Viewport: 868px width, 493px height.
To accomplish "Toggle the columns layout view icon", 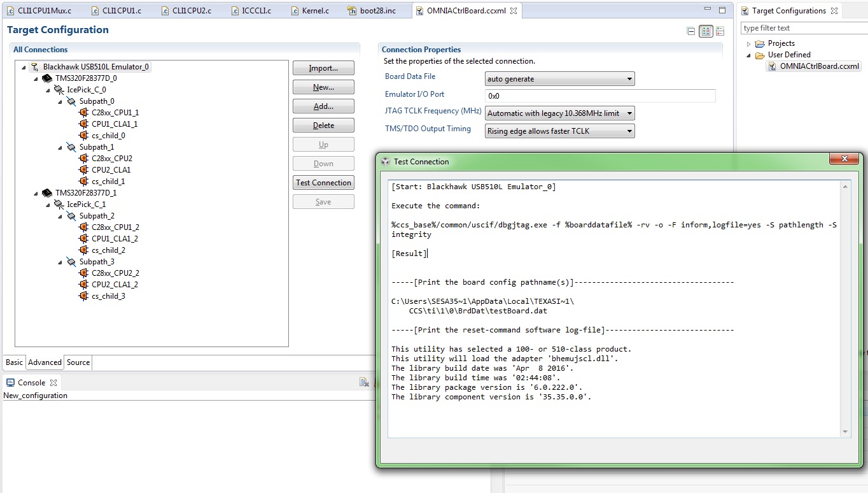I will click(706, 31).
